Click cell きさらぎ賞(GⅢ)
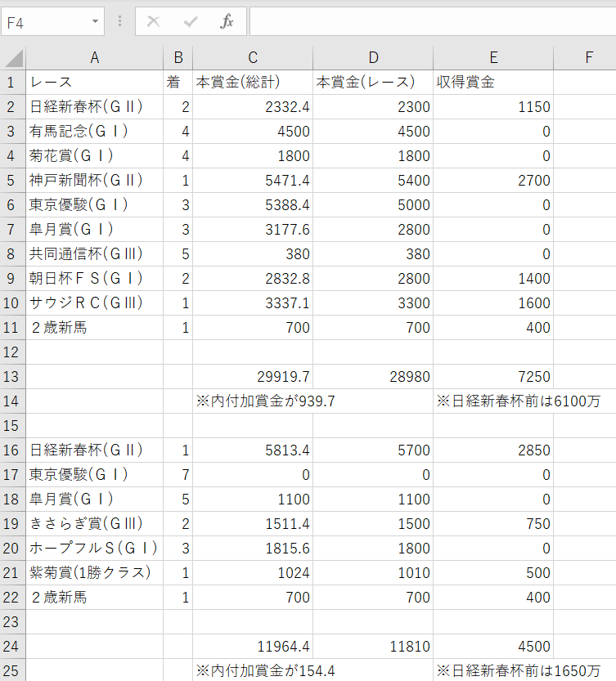 pyautogui.click(x=94, y=524)
